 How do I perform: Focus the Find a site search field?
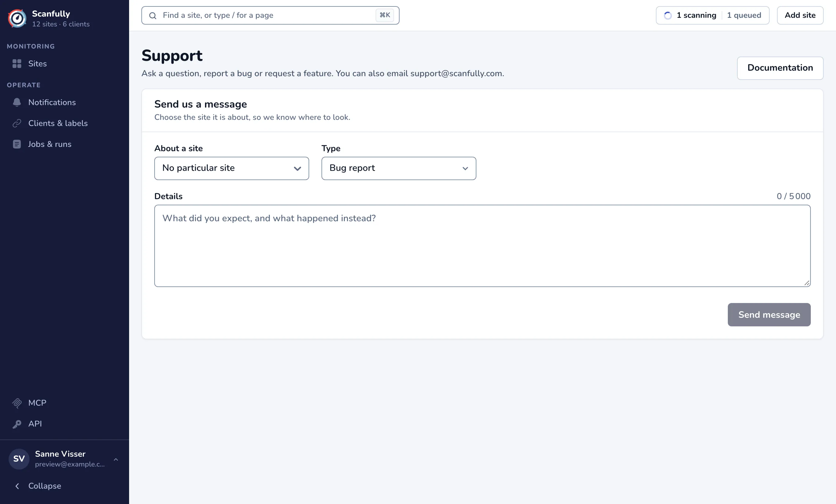(x=270, y=15)
